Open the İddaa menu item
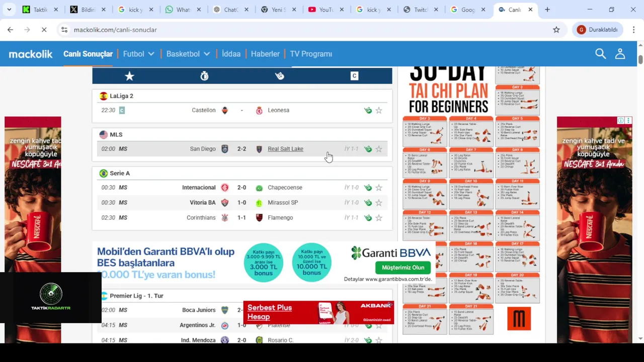 tap(231, 54)
